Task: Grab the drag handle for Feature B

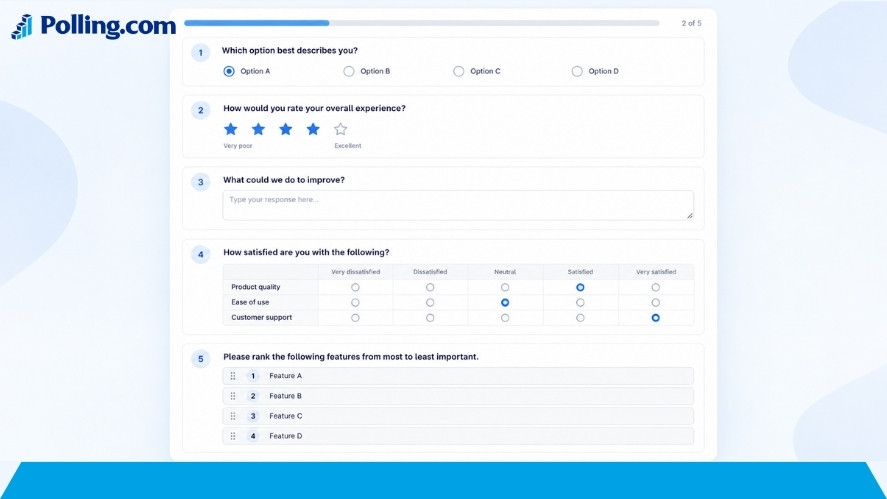Action: 233,396
